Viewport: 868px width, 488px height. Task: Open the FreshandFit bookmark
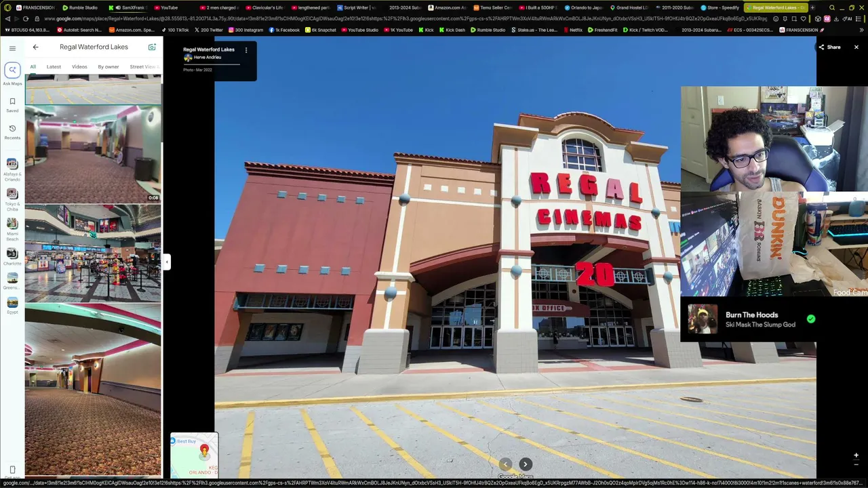[603, 30]
